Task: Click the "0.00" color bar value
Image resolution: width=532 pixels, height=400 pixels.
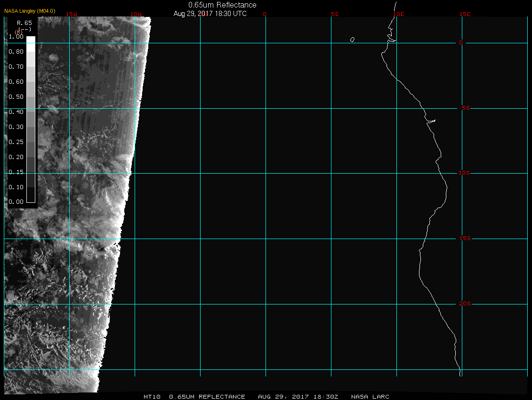Action: [x=16, y=202]
